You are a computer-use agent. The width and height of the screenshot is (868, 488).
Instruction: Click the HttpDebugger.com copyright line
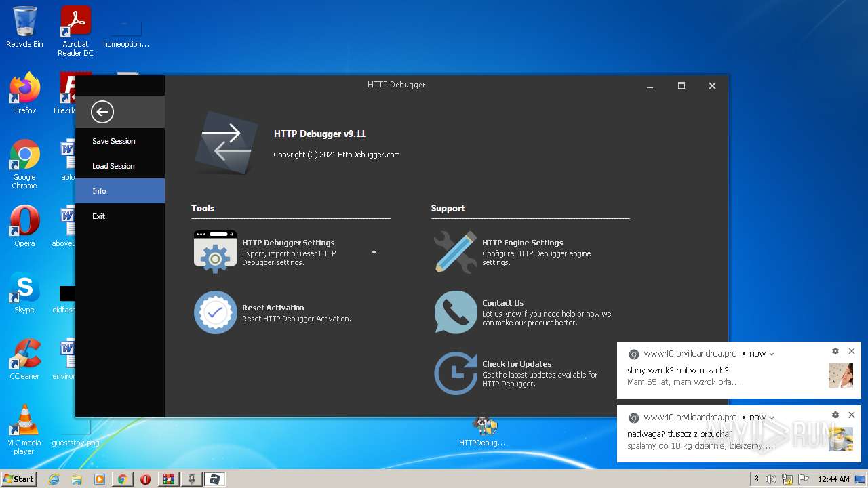tap(336, 155)
